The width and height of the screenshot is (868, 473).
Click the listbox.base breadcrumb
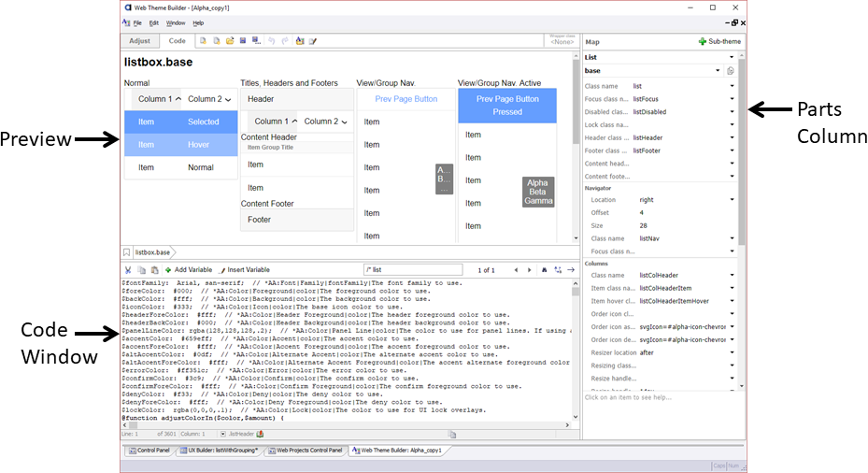point(153,252)
